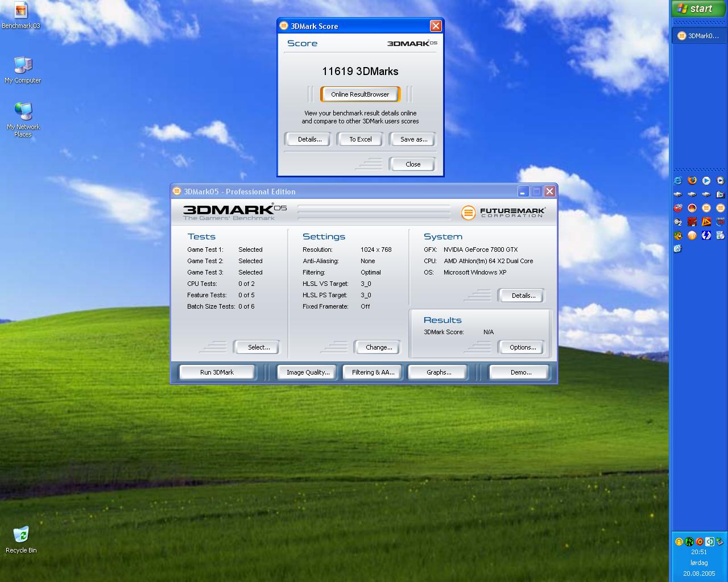Close the 3DMark Score dialog with X

click(x=436, y=26)
